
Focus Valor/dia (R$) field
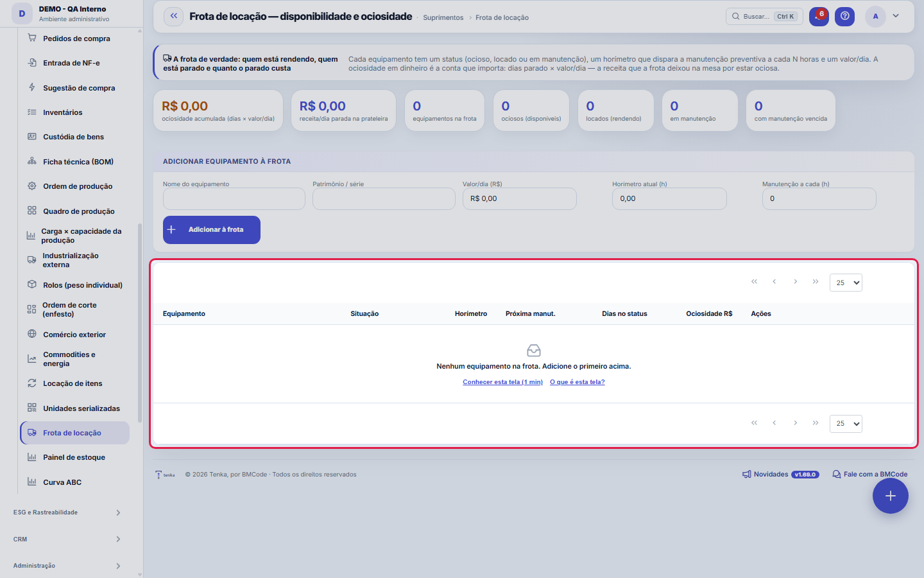coord(520,198)
